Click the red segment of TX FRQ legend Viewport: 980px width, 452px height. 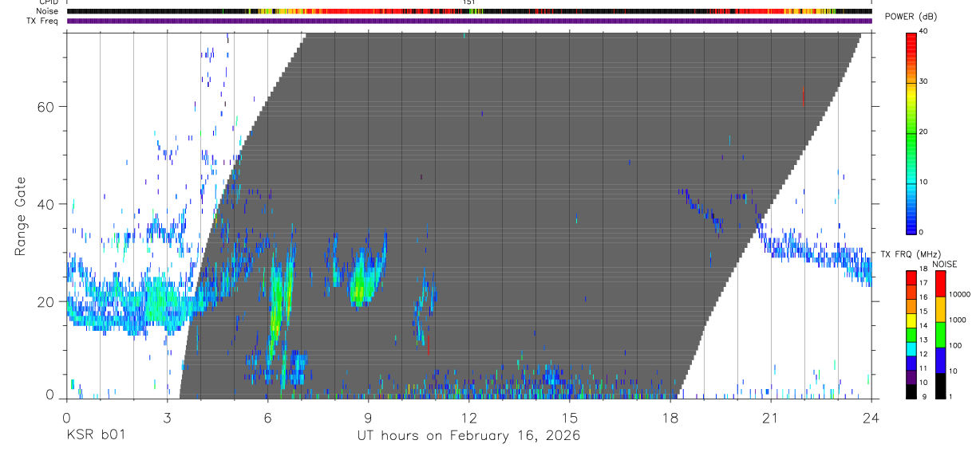(911, 278)
